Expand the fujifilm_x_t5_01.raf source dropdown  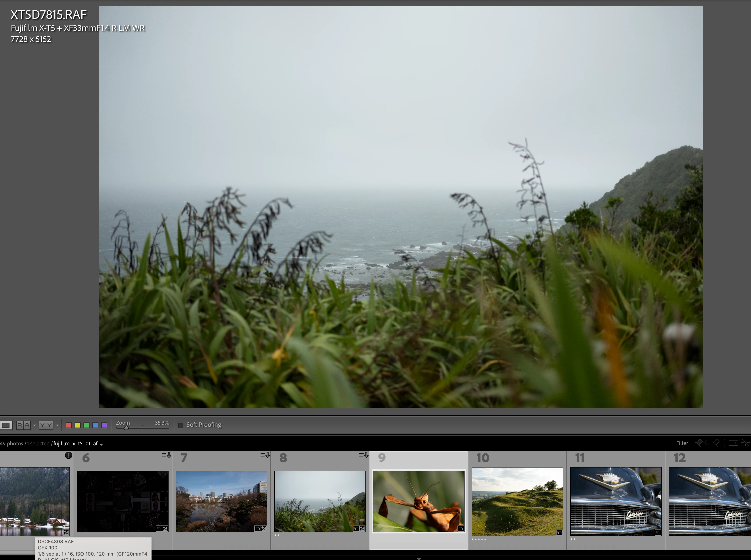[x=101, y=445]
